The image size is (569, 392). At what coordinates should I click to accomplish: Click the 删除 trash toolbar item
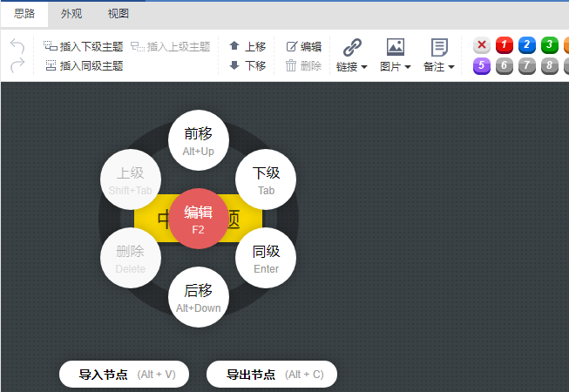point(304,65)
